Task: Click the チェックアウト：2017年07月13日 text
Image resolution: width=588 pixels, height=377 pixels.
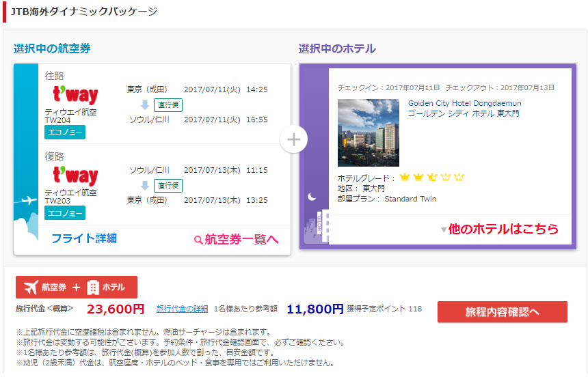Action: tap(500, 87)
